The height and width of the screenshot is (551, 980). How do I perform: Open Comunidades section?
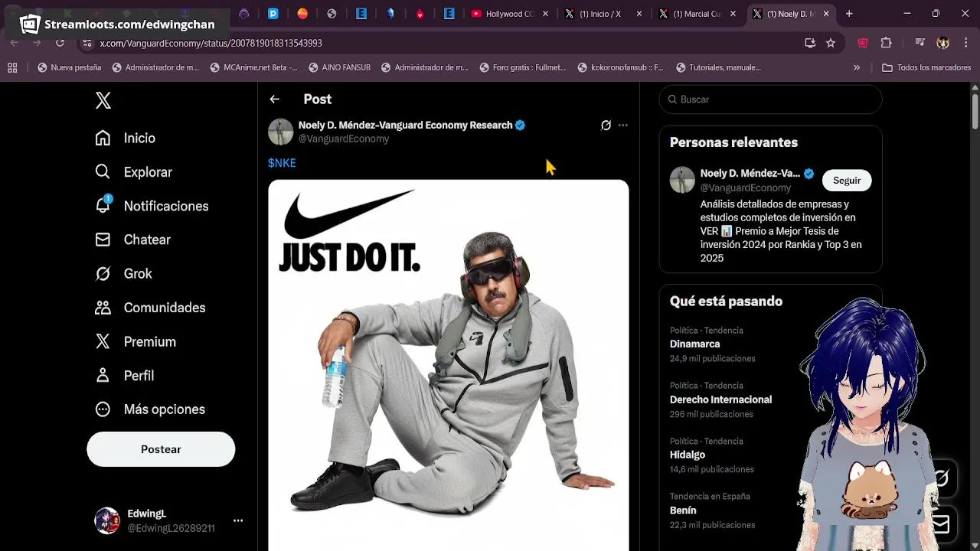click(150, 308)
